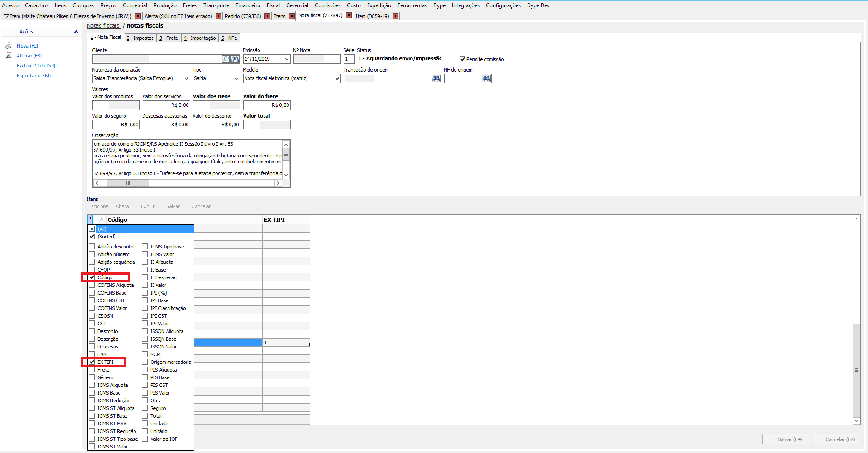This screenshot has width=868, height=453.
Task: Open Transação de origem binoculars lookup
Action: tap(436, 79)
